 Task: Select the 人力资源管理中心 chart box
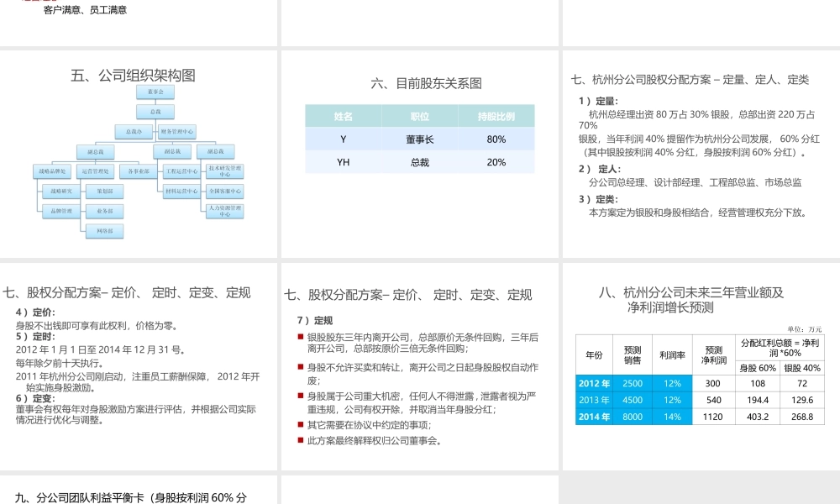pyautogui.click(x=226, y=209)
